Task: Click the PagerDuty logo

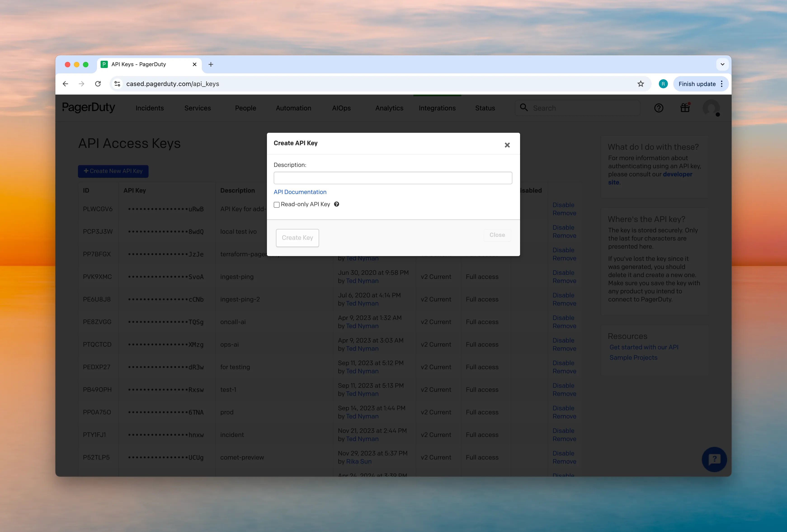Action: tap(88, 108)
